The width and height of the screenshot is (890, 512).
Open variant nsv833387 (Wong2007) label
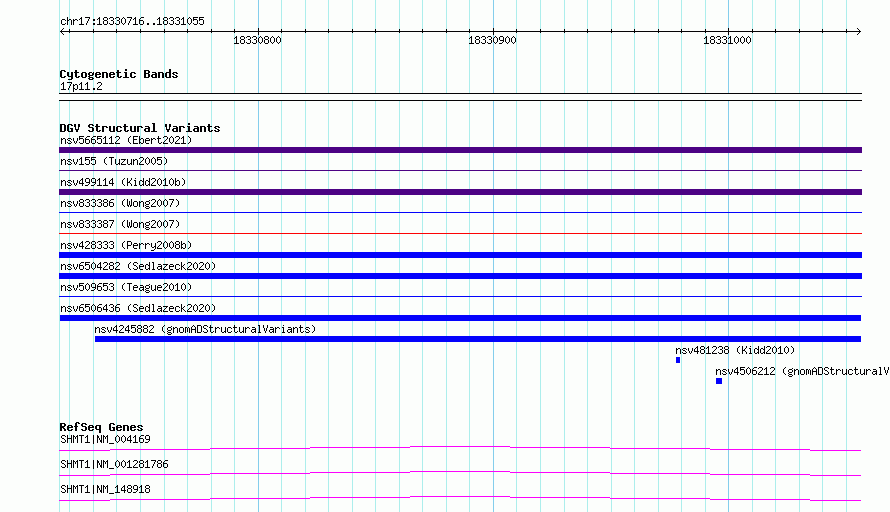[x=120, y=224]
